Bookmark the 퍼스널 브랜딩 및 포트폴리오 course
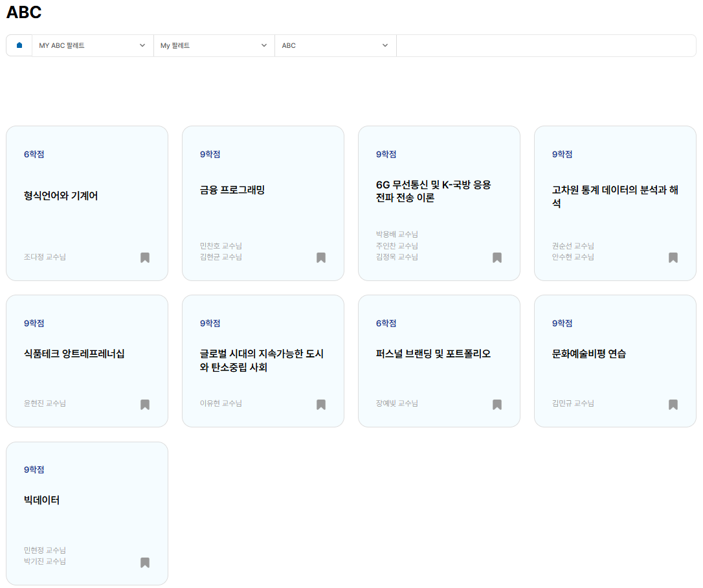This screenshot has height=588, width=703. click(497, 405)
